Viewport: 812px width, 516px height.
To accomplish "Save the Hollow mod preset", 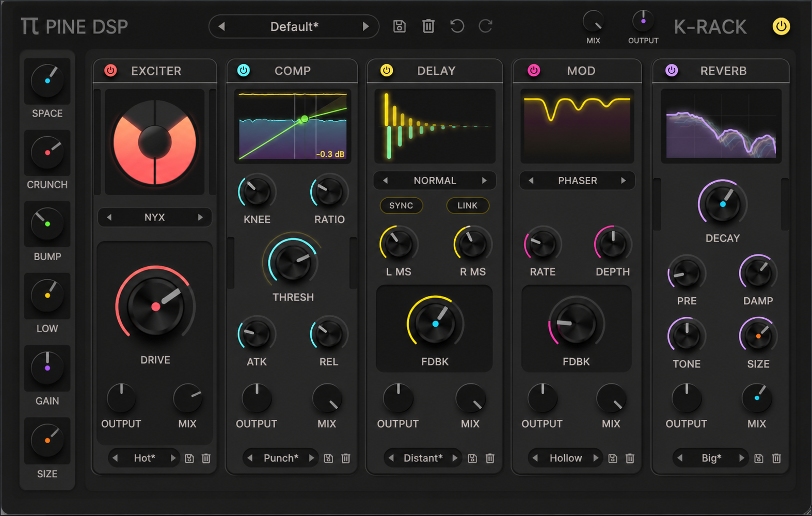I will [x=613, y=458].
